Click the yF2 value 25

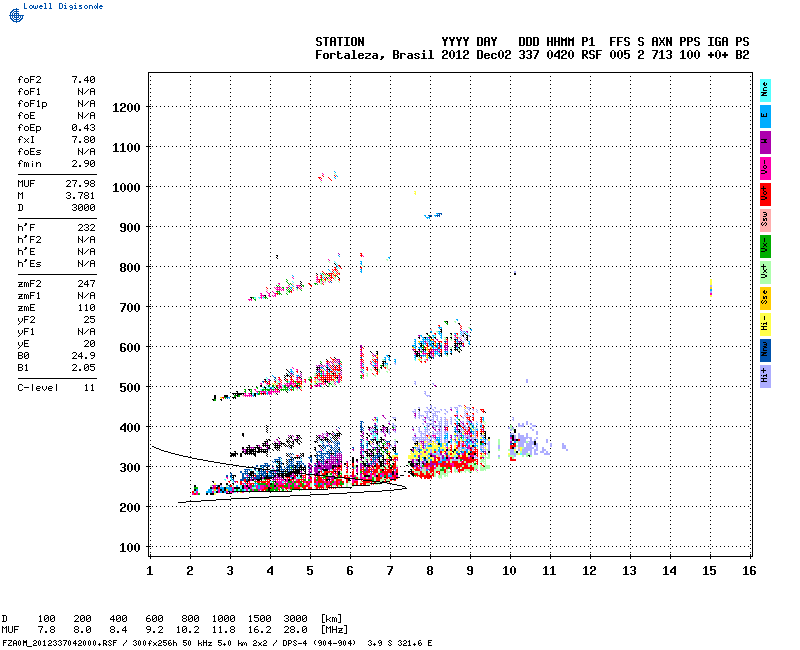pyautogui.click(x=89, y=320)
